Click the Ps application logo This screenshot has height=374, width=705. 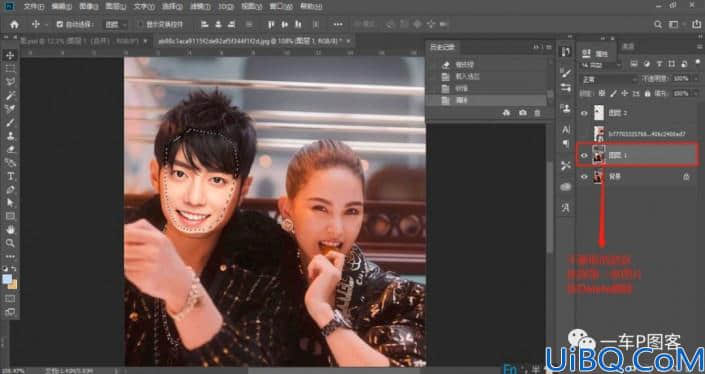point(9,6)
